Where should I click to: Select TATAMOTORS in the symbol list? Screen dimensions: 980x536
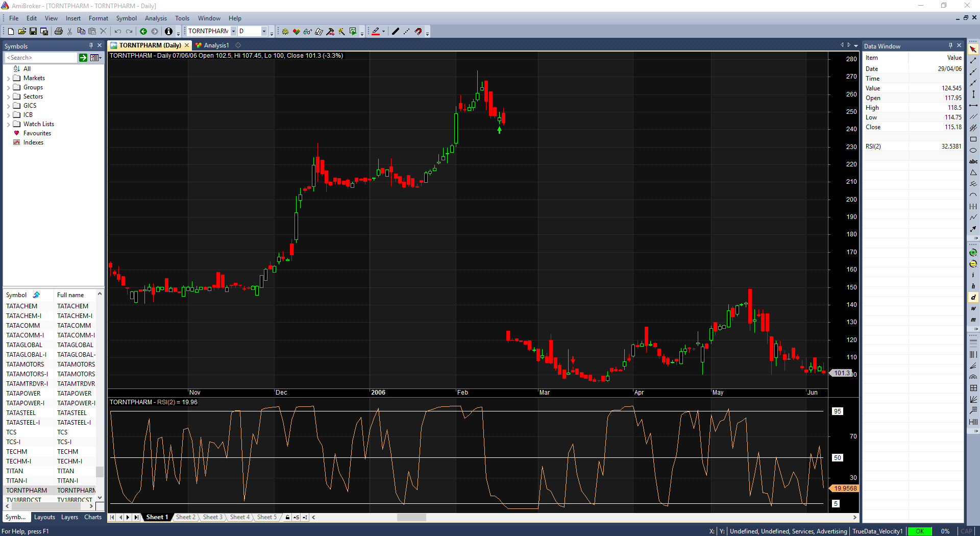[25, 364]
